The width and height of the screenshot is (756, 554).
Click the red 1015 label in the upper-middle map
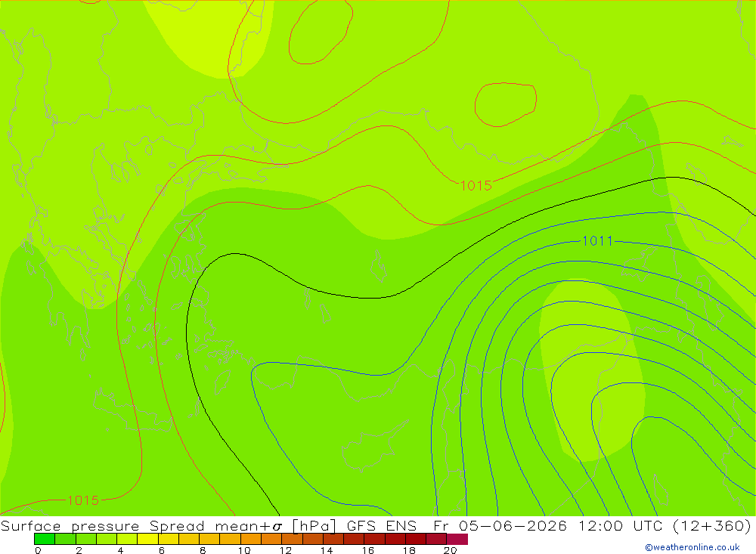pos(476,186)
